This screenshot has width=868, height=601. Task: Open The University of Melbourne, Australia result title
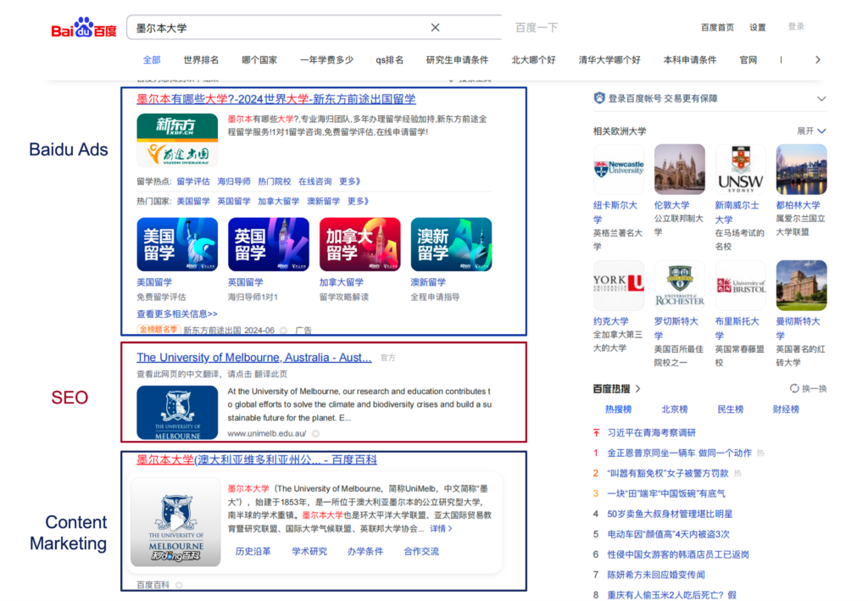pos(254,358)
